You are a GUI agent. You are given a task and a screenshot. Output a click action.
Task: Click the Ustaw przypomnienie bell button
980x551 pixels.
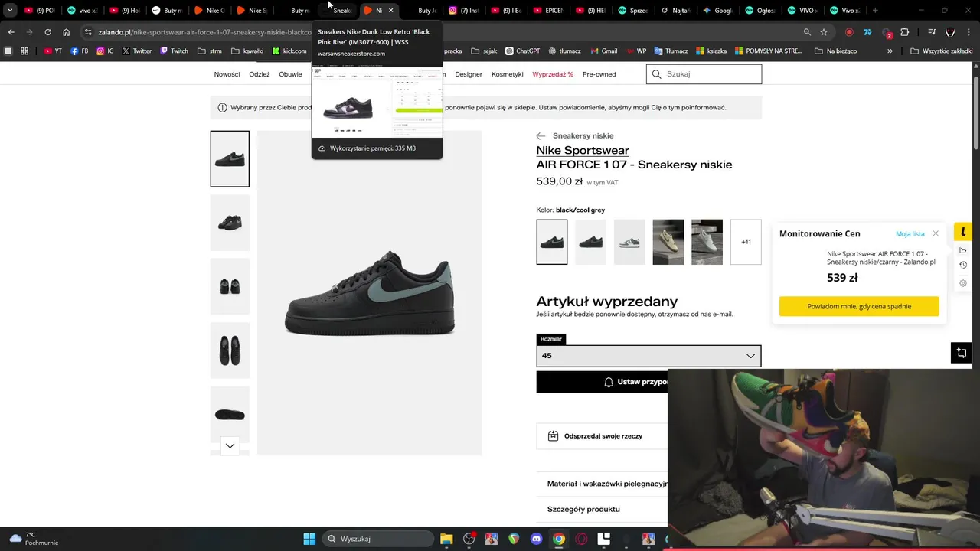[x=603, y=382]
